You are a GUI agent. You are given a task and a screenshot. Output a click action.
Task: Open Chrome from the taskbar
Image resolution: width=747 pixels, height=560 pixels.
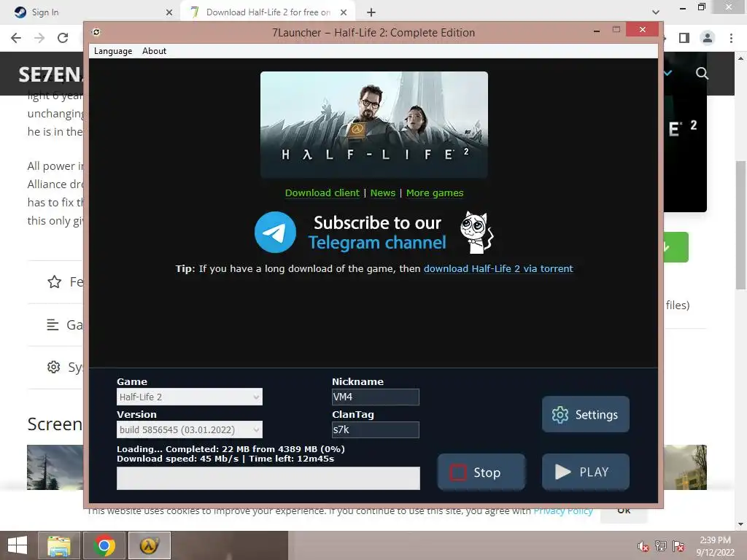point(104,545)
